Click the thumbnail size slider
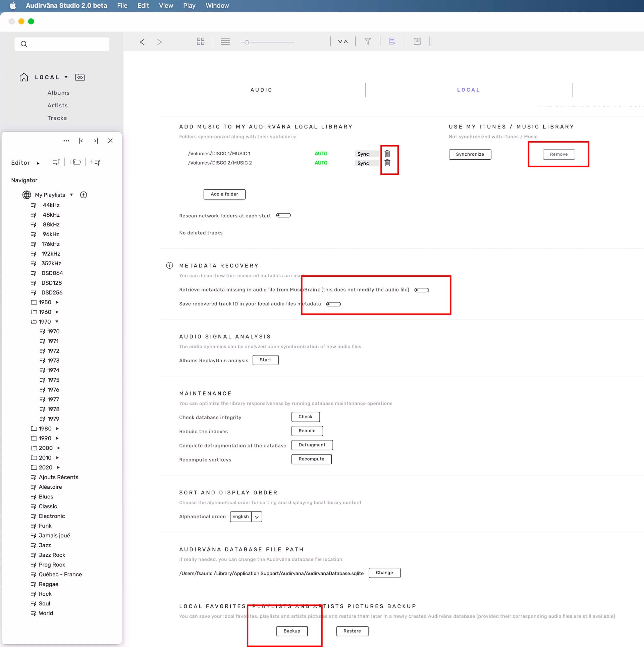 [x=267, y=42]
